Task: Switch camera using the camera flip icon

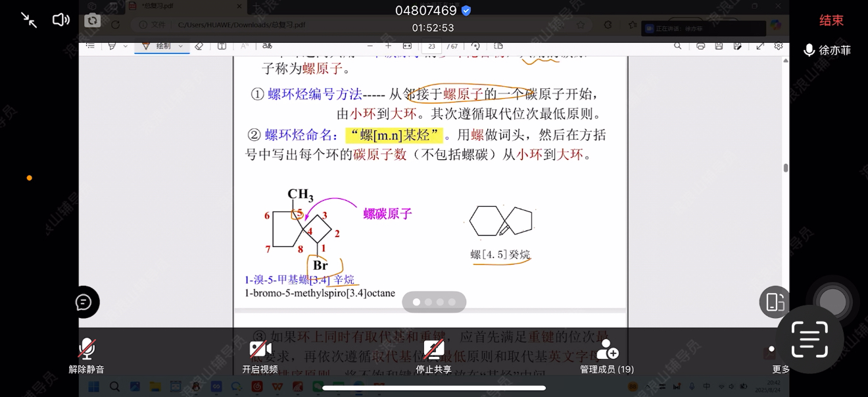Action: pyautogui.click(x=93, y=20)
